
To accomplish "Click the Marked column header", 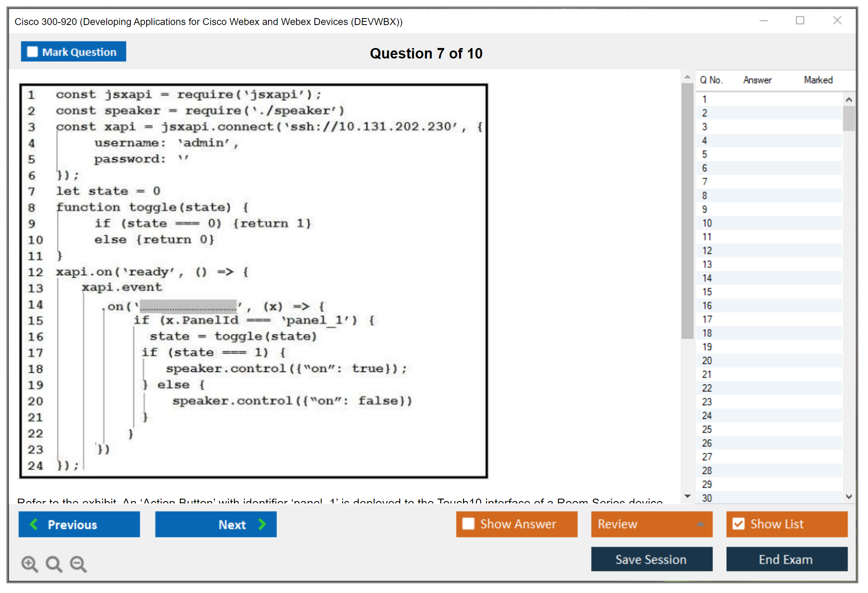I will click(818, 80).
